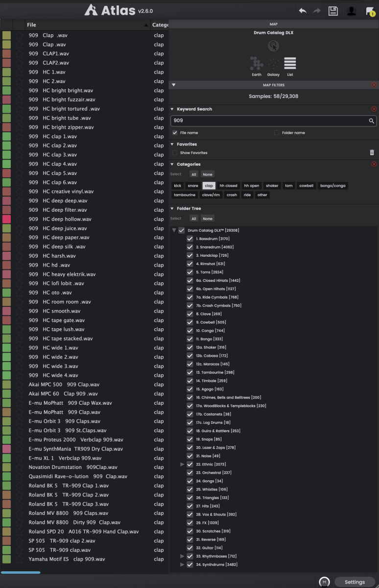Collapse the Categories section
This screenshot has width=379, height=588.
(x=172, y=165)
